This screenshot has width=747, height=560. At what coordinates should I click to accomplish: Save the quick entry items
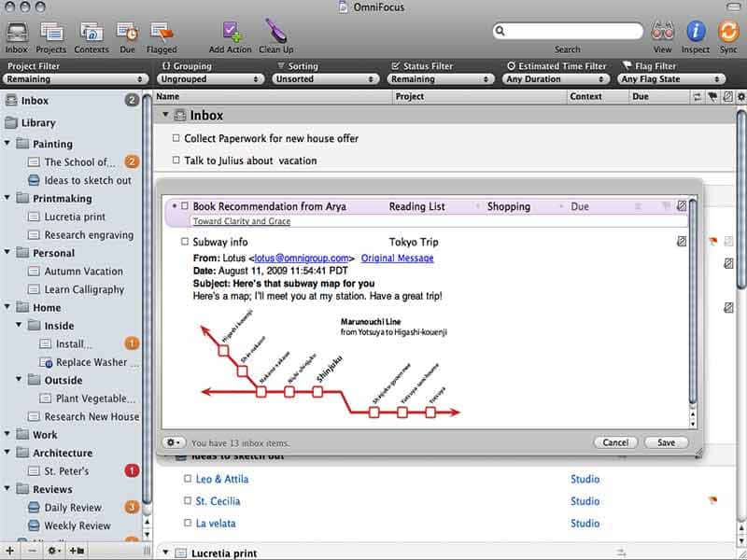point(666,441)
